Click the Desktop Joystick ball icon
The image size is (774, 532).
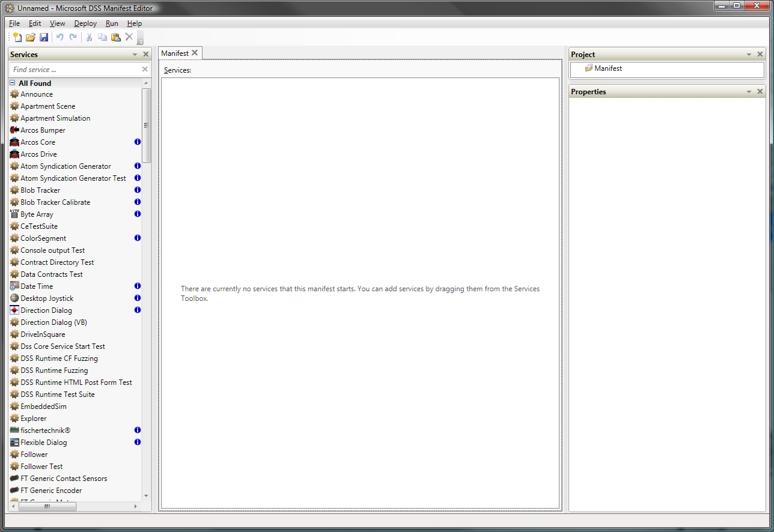(14, 298)
